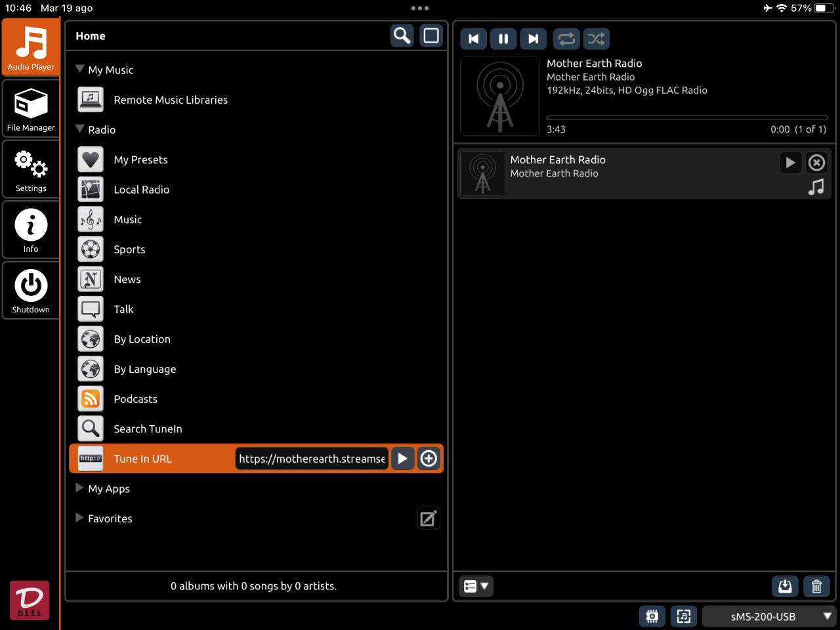Image resolution: width=840 pixels, height=630 pixels.
Task: Open Search TuneIn magnifier icon
Action: tap(91, 429)
